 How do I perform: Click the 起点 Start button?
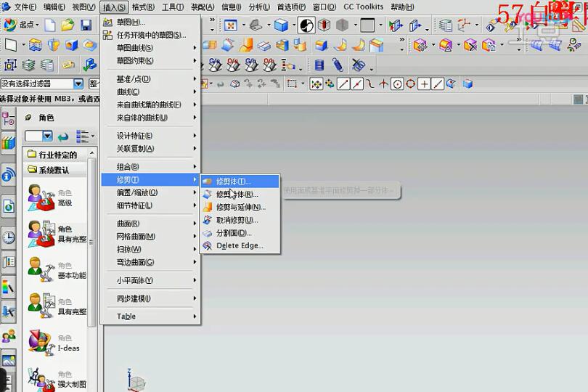click(20, 25)
